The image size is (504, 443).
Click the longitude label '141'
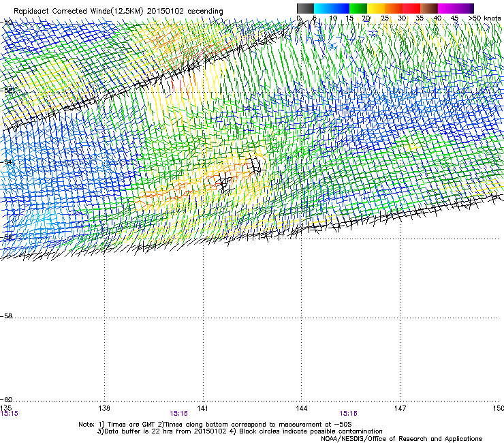click(202, 408)
